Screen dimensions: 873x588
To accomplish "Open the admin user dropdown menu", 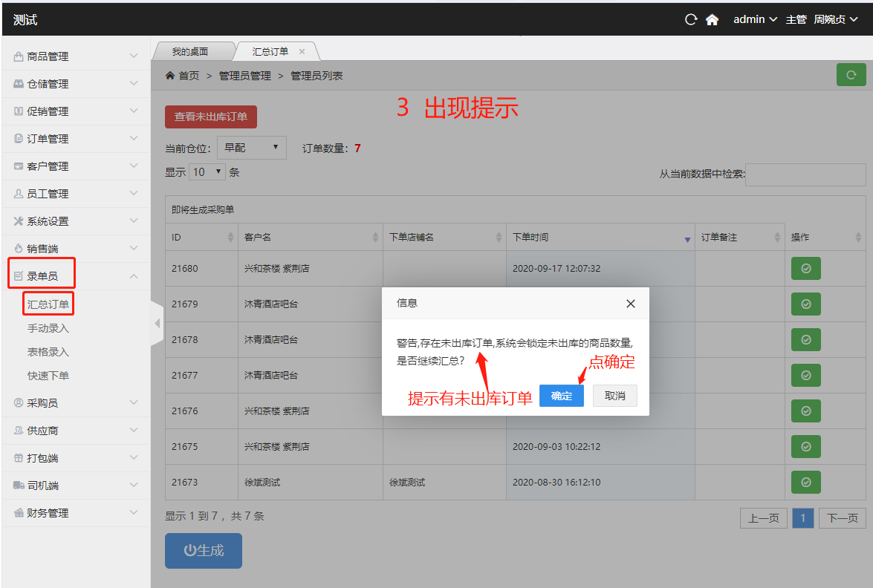I will tap(755, 20).
